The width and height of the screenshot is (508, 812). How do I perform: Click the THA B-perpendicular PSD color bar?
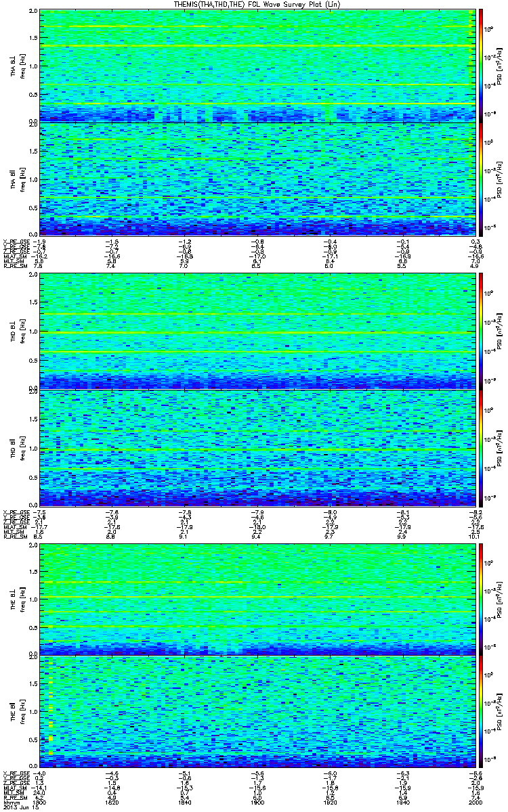coord(481,65)
